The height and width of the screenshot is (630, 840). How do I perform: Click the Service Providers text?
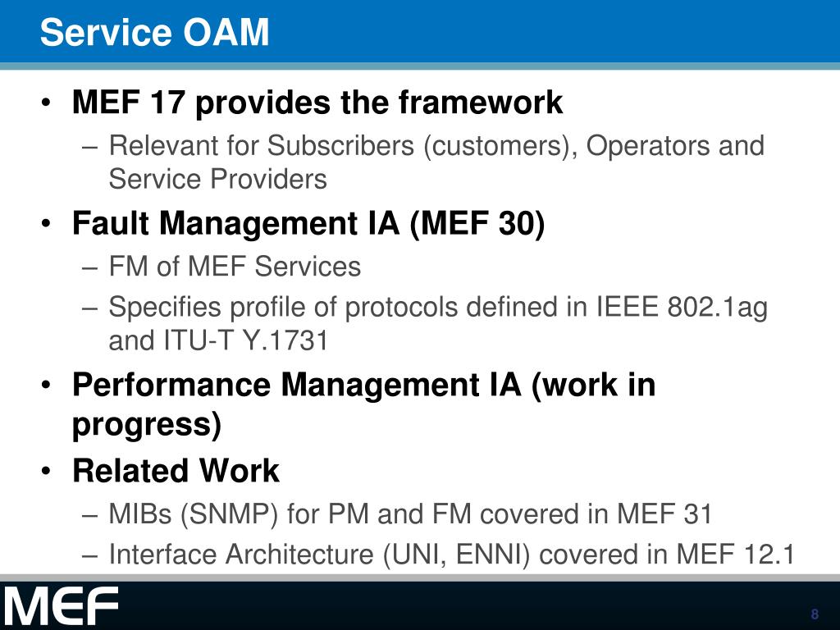pyautogui.click(x=217, y=179)
